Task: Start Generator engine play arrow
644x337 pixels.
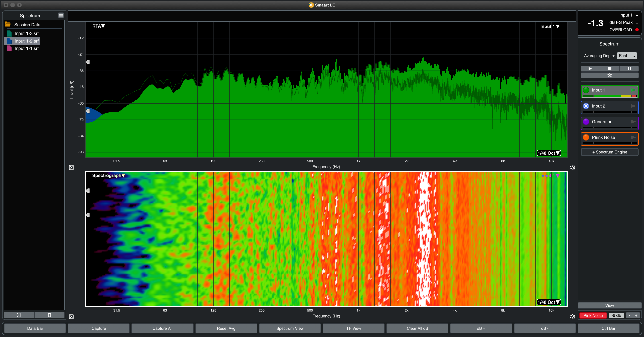Action: [633, 122]
